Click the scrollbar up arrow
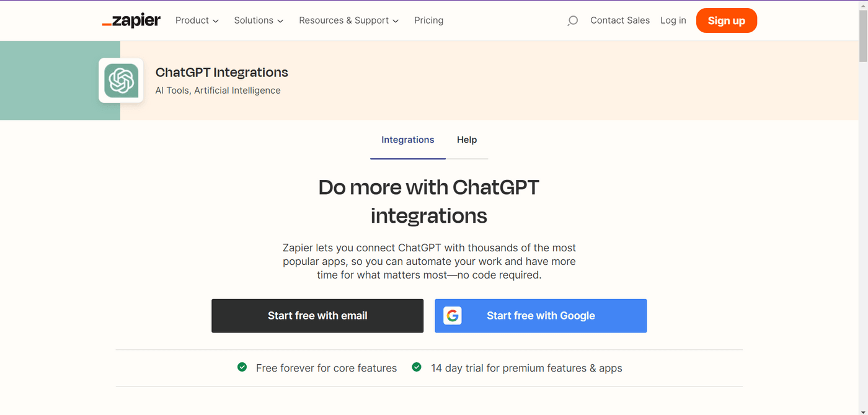This screenshot has height=415, width=868. pos(863,5)
